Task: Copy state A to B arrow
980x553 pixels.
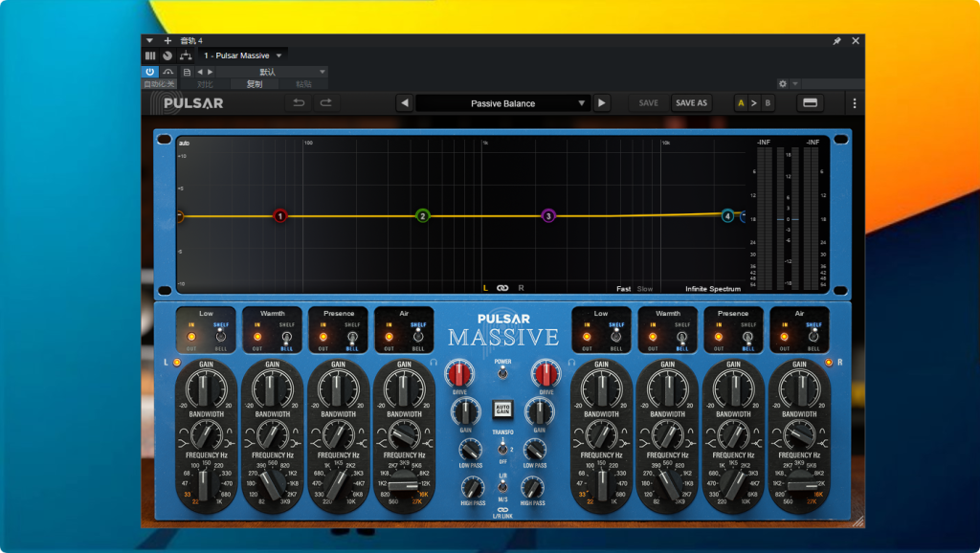Action: point(754,103)
